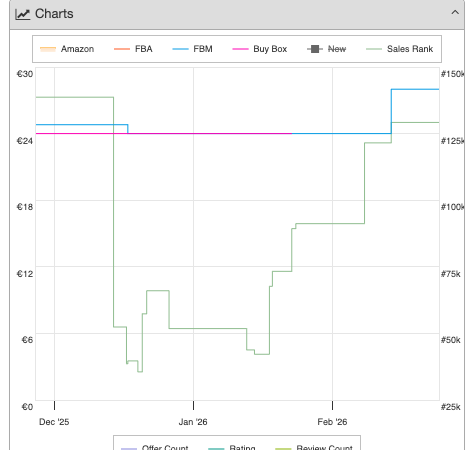
Task: Click the €0 price axis label
Action: click(27, 407)
